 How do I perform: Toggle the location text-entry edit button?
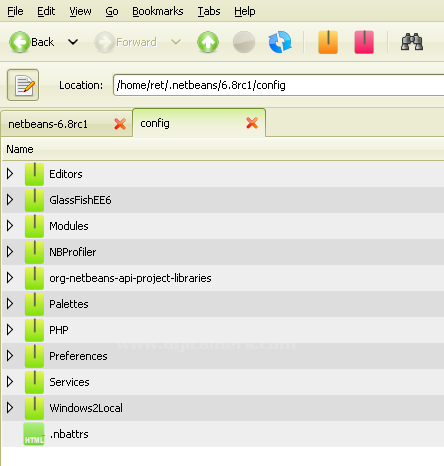point(23,85)
